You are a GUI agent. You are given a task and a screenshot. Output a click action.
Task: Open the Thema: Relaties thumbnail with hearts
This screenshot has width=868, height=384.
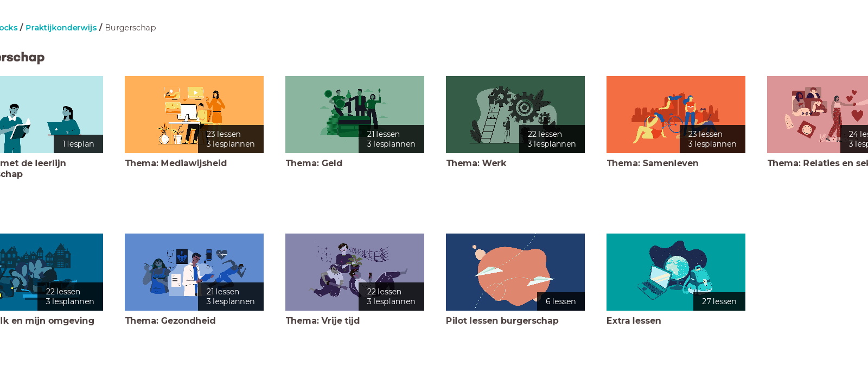coord(818,115)
